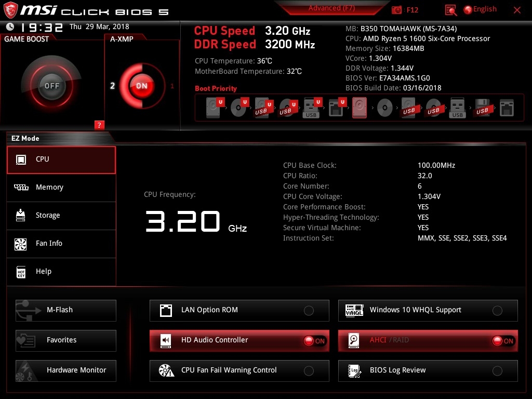This screenshot has height=399, width=532.
Task: Click the fan icon beside Fan Info
Action: 21,244
